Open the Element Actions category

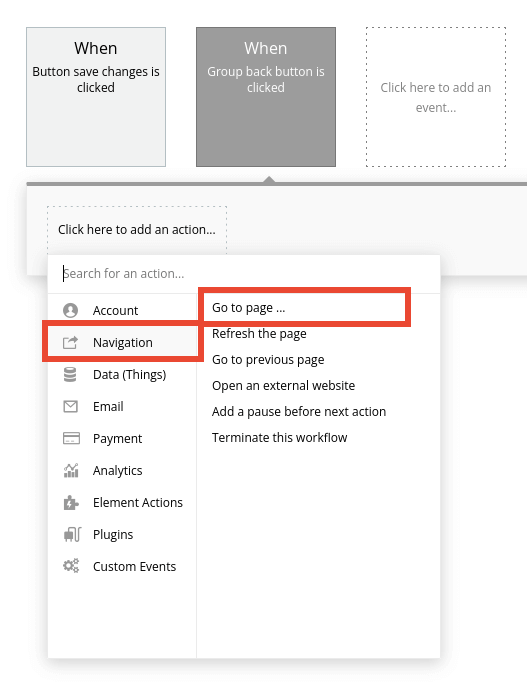click(137, 502)
